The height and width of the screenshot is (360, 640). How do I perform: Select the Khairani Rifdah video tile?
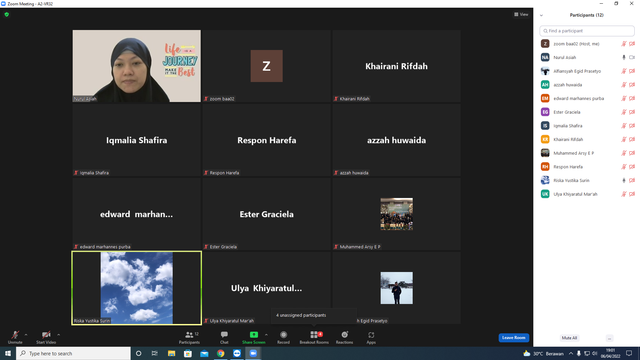point(396,66)
